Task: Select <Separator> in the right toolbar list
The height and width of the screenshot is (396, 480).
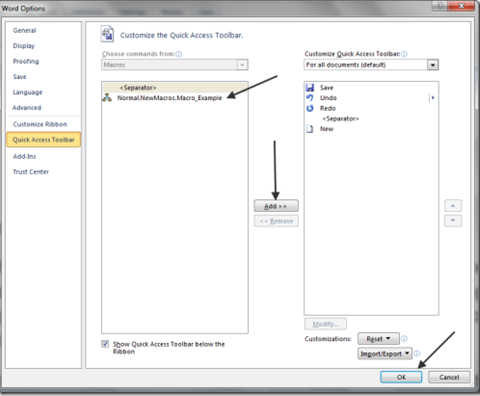Action: point(371,119)
